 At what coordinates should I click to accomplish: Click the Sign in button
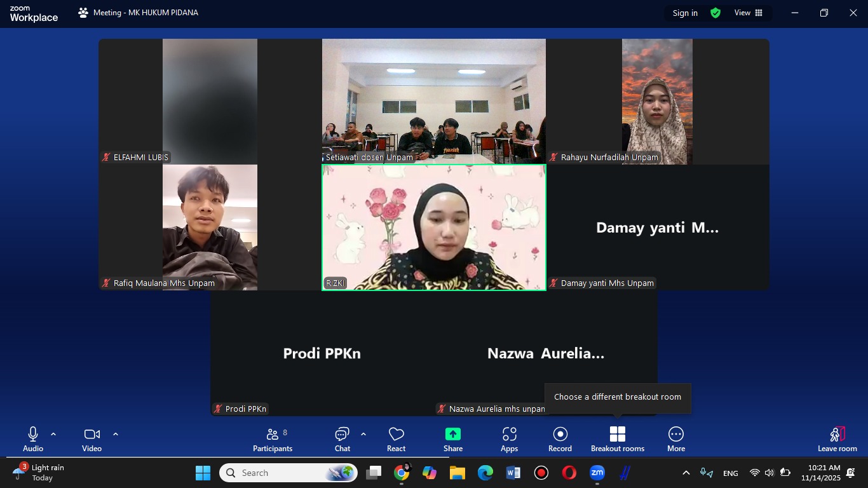685,13
